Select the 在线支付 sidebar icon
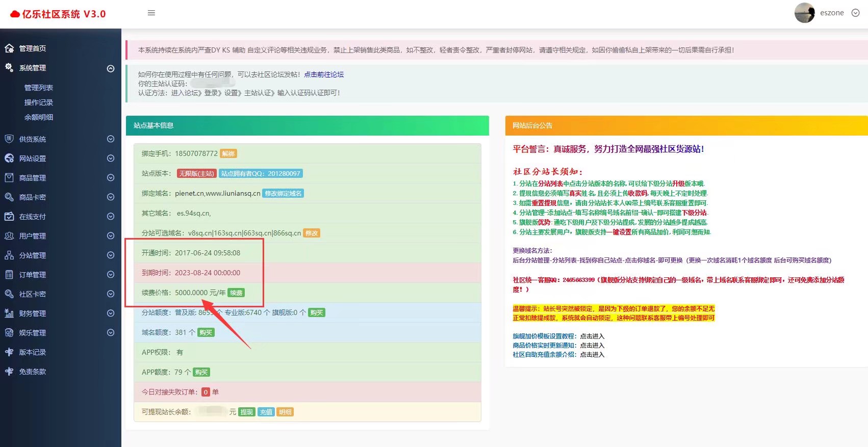 coord(9,217)
